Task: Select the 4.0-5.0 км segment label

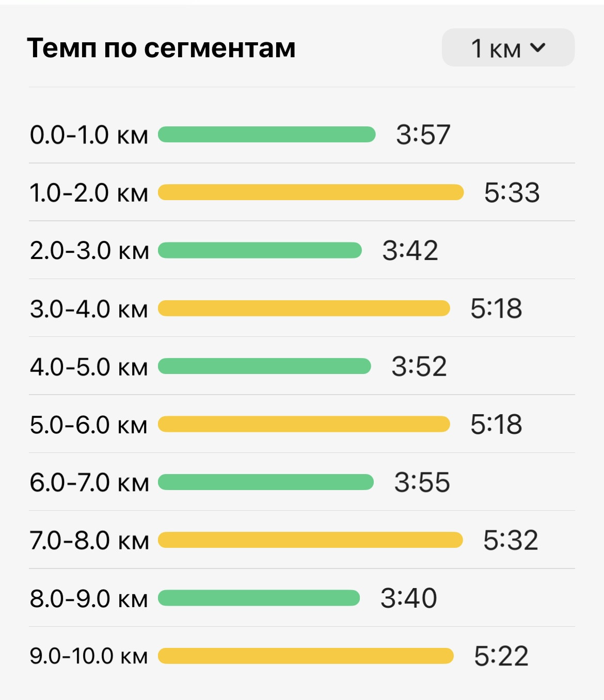Action: click(x=89, y=367)
